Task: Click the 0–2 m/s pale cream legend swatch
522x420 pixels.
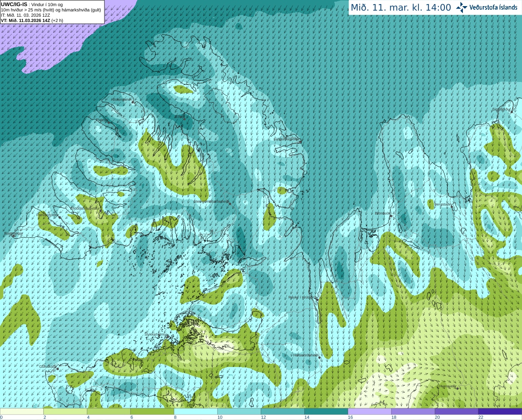Action: 22,411
